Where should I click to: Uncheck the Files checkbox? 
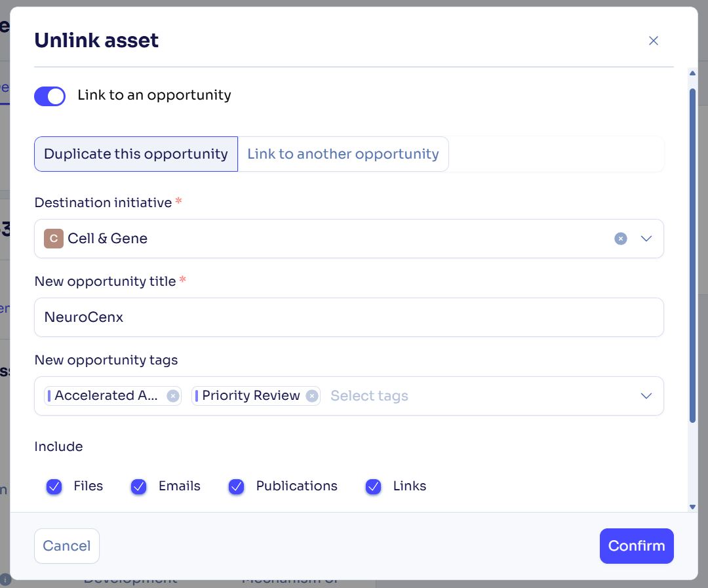click(54, 486)
